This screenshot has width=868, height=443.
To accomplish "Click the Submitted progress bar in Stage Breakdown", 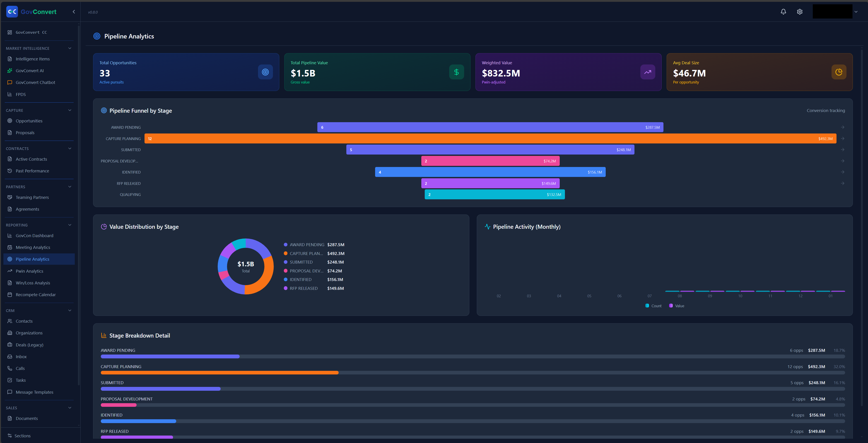I will coord(160,389).
